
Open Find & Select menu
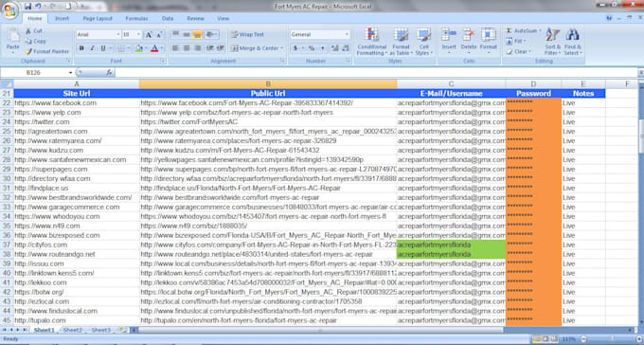point(573,41)
